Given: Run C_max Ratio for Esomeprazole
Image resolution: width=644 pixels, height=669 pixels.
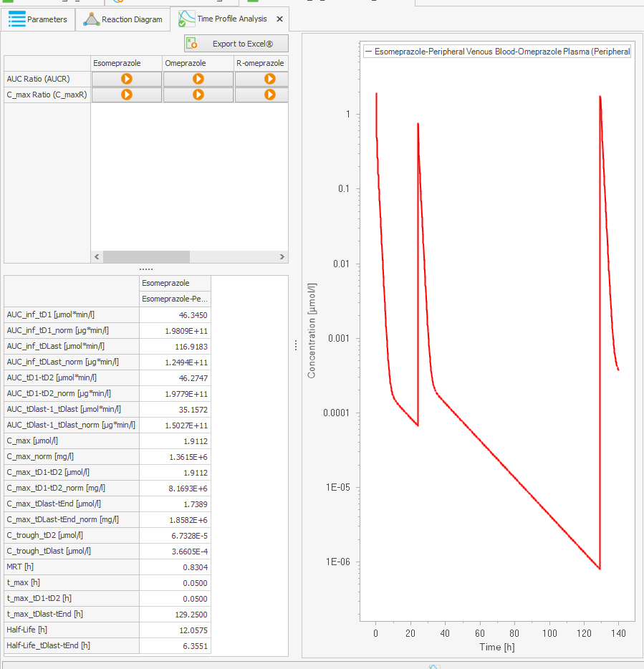Looking at the screenshot, I should click(127, 95).
